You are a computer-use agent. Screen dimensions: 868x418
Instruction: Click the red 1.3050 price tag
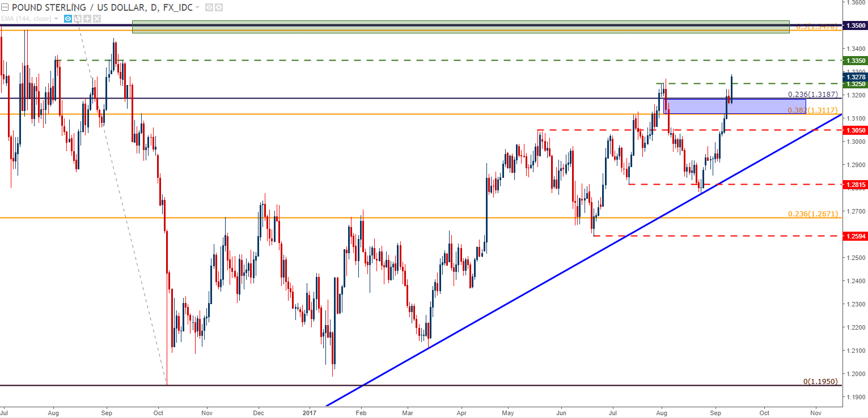(x=854, y=130)
